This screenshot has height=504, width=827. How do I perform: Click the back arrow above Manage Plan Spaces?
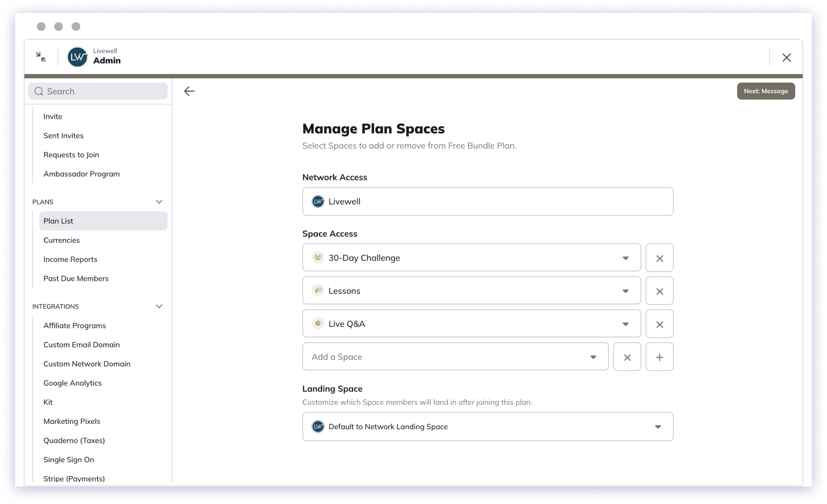pyautogui.click(x=189, y=91)
